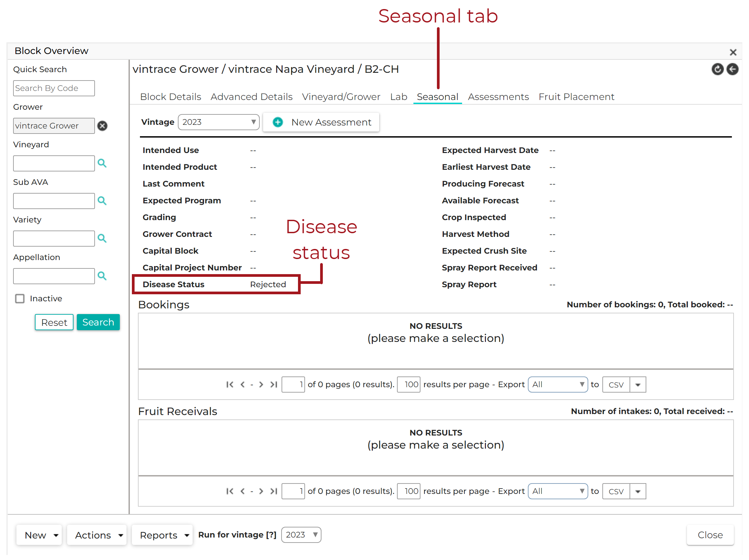
Task: Switch to Assessments tab
Action: [498, 97]
